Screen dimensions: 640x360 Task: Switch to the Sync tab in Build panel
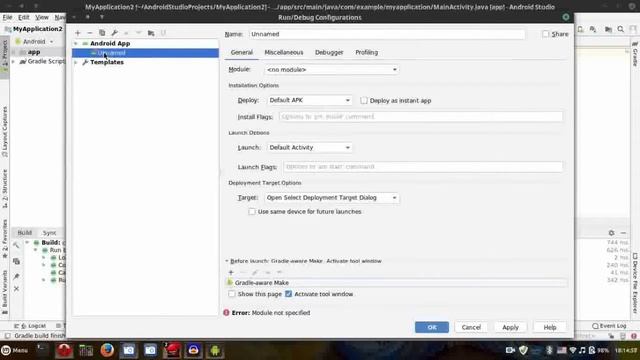pyautogui.click(x=49, y=233)
